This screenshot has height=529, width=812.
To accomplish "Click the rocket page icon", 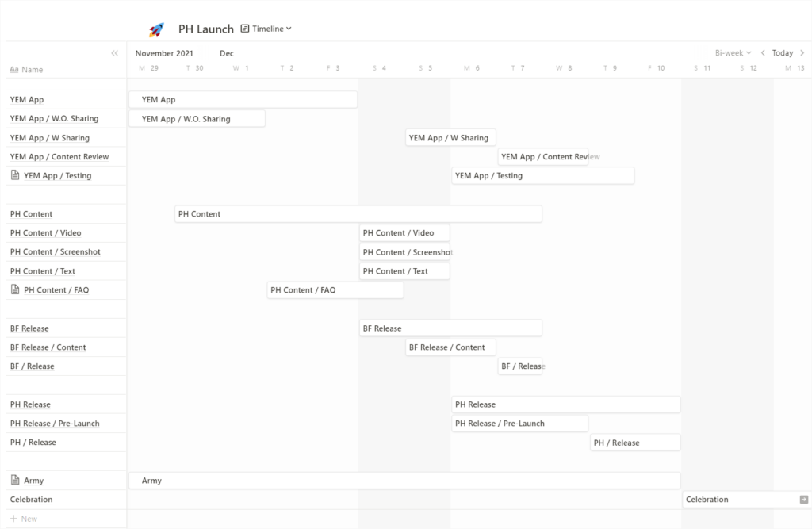I will coord(156,29).
